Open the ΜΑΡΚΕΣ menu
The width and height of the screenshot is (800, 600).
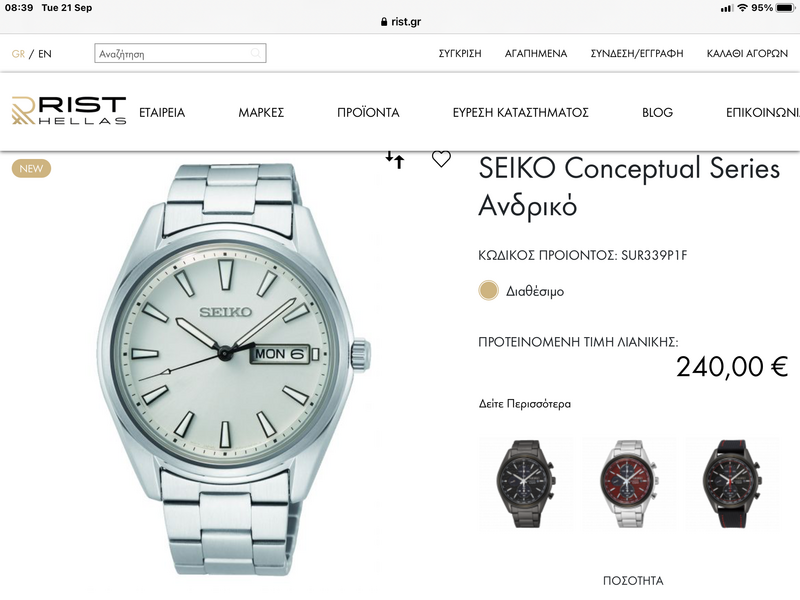click(261, 112)
